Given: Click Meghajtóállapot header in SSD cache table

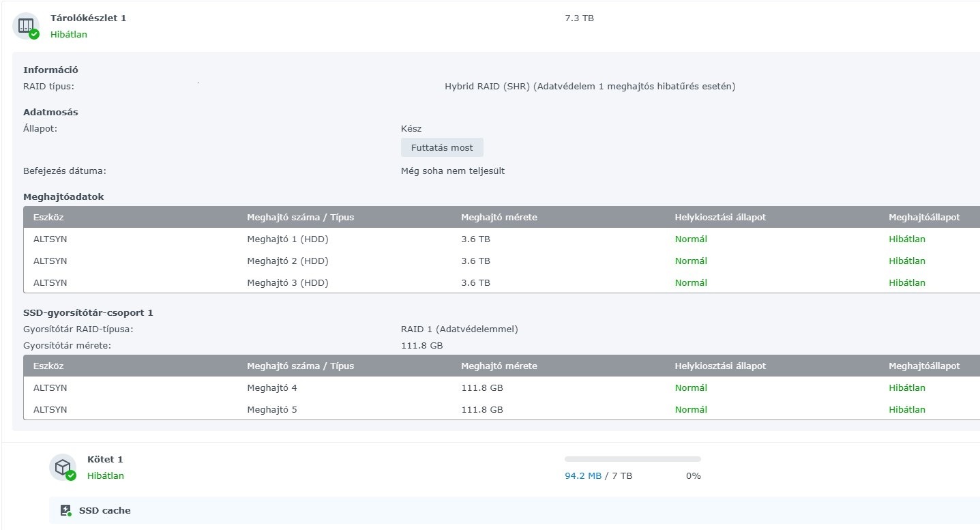Looking at the screenshot, I should 923,366.
